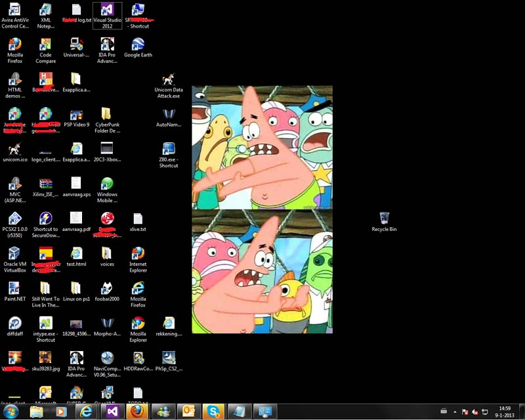Select Unicorn Data Attack.exe icon

coord(169,85)
